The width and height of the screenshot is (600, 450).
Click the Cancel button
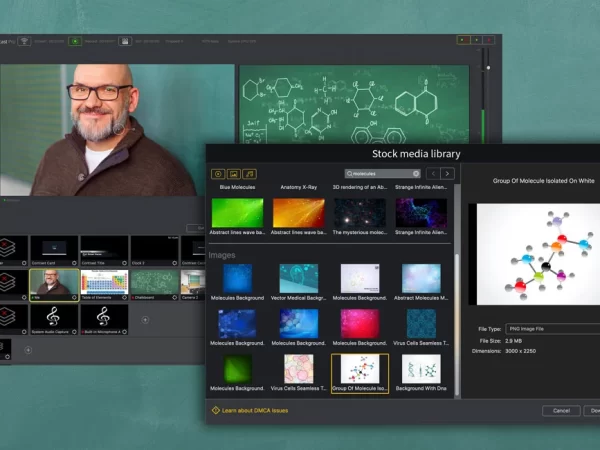click(561, 411)
